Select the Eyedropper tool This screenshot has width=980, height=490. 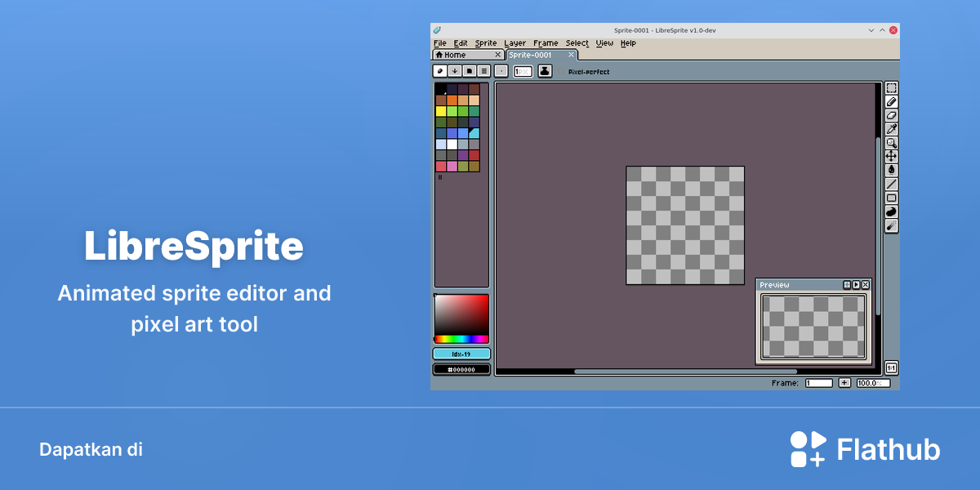[x=892, y=129]
